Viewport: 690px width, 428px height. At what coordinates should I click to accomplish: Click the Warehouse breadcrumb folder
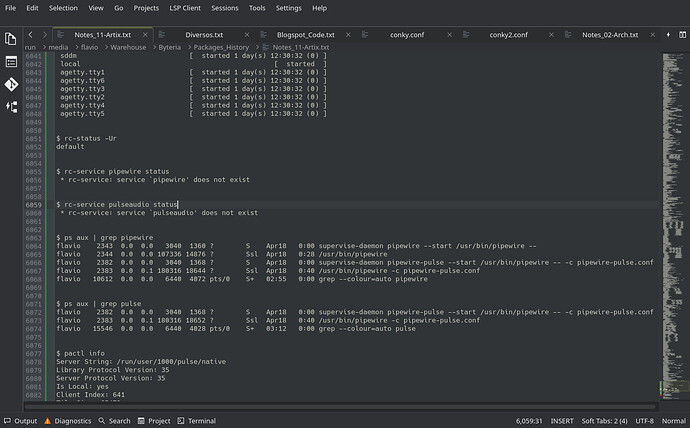coord(128,47)
